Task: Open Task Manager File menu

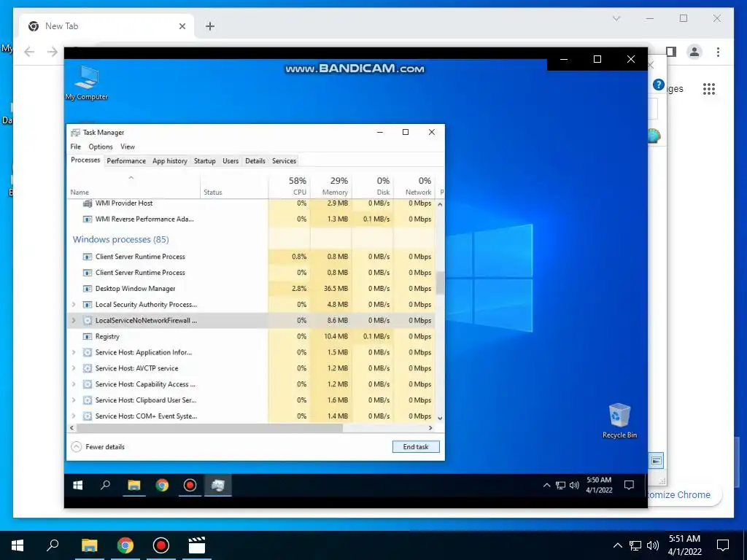Action: 76,147
